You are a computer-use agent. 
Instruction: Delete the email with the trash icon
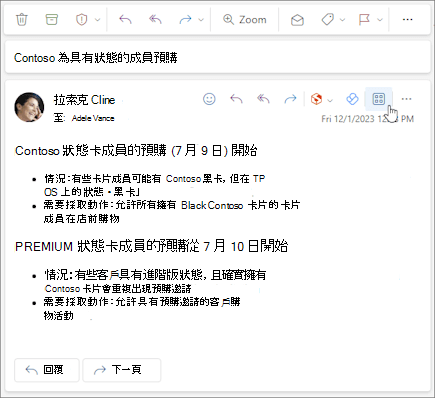tap(22, 19)
